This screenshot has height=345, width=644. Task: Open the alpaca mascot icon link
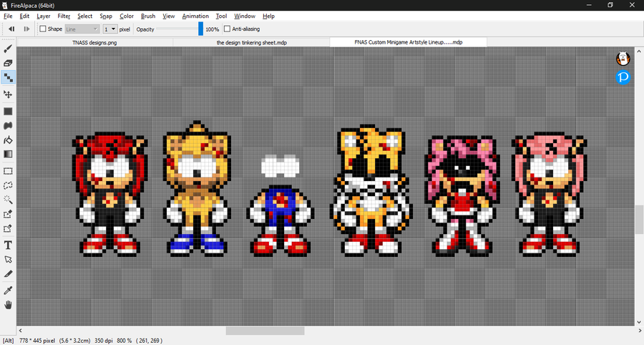click(x=623, y=59)
